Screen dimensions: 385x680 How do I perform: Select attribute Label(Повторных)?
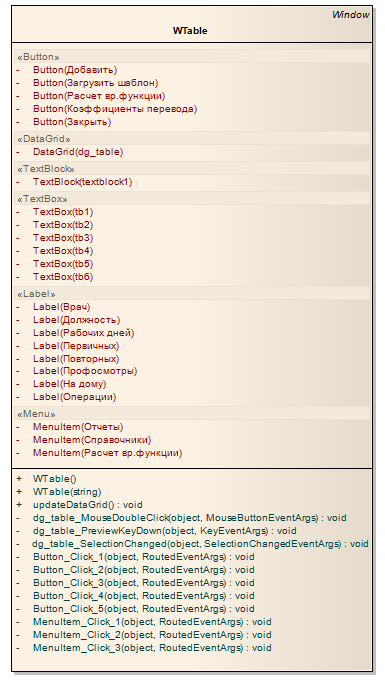76,359
